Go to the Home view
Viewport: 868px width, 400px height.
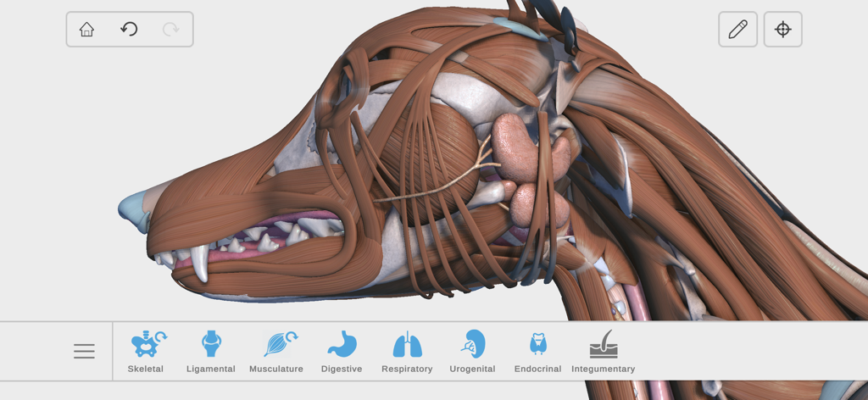(87, 30)
